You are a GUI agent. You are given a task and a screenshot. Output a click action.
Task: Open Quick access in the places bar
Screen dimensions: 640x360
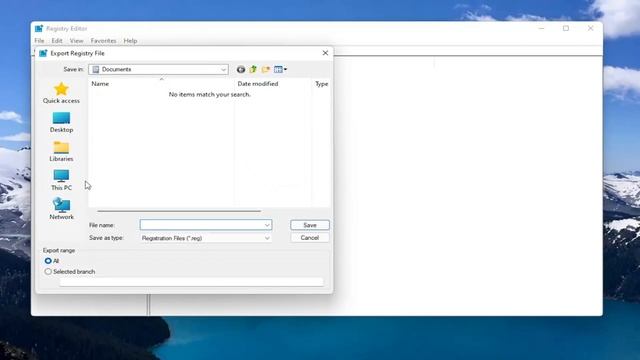pos(61,93)
